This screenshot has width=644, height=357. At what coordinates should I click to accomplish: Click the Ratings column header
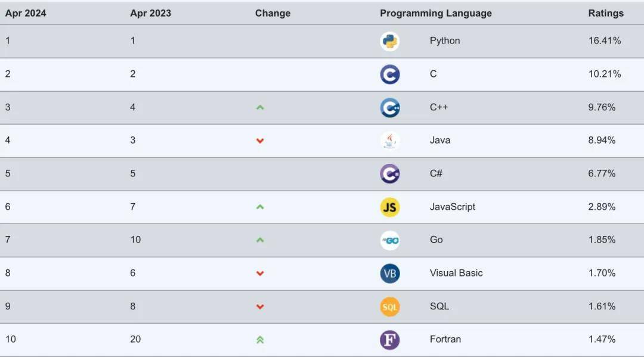pyautogui.click(x=606, y=13)
